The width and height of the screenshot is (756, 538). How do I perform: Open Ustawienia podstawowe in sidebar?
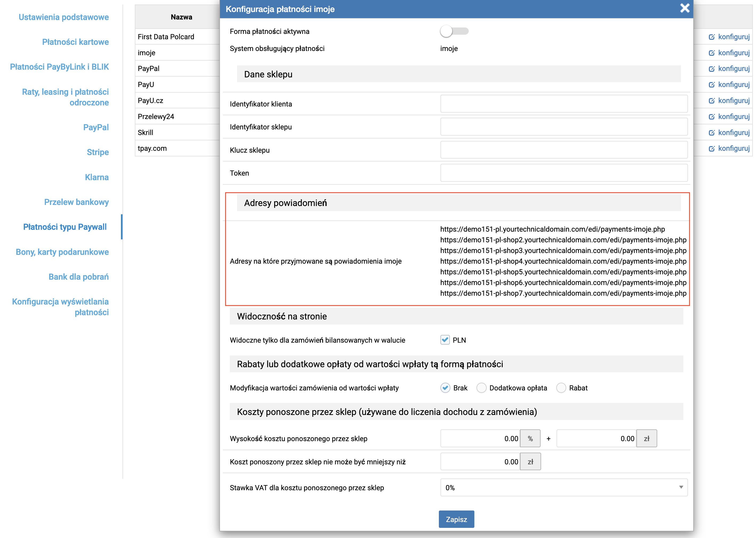click(x=64, y=17)
